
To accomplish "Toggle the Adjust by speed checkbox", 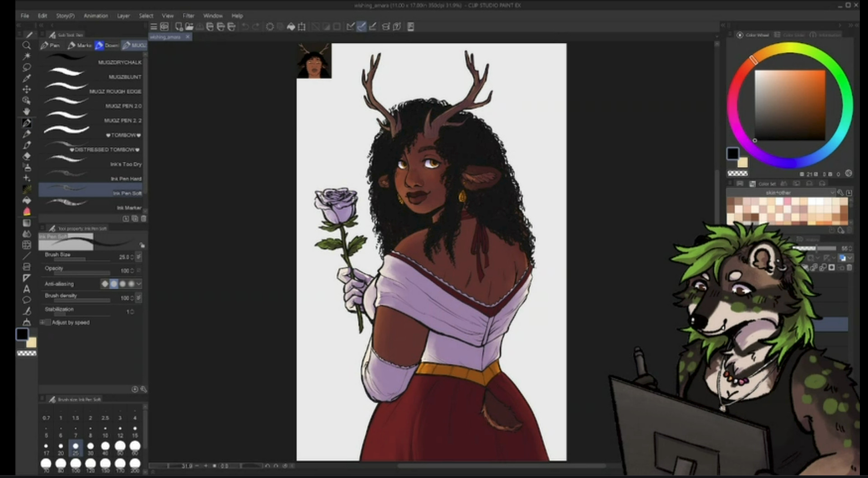I will pos(47,323).
